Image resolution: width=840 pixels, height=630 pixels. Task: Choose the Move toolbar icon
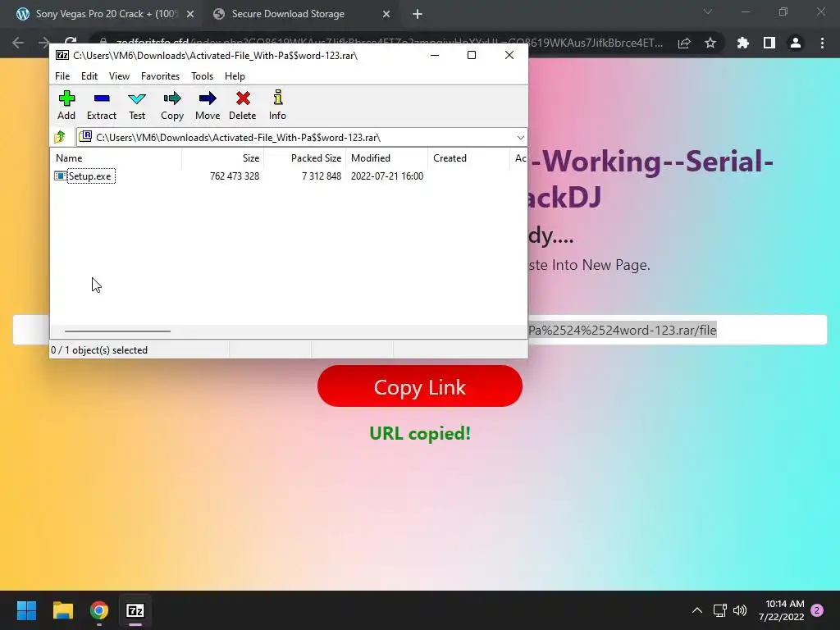tap(208, 105)
